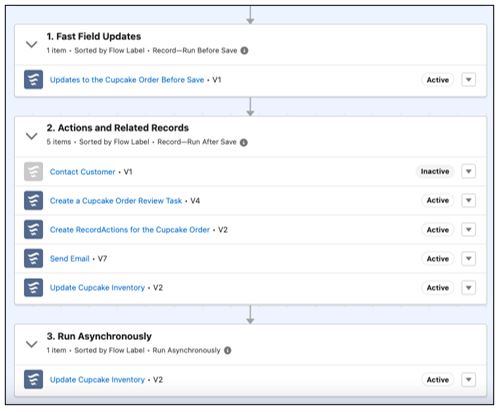The image size is (503, 412).
Task: Open dropdown for Updates to Cupcake Order Before Save
Action: pos(468,80)
